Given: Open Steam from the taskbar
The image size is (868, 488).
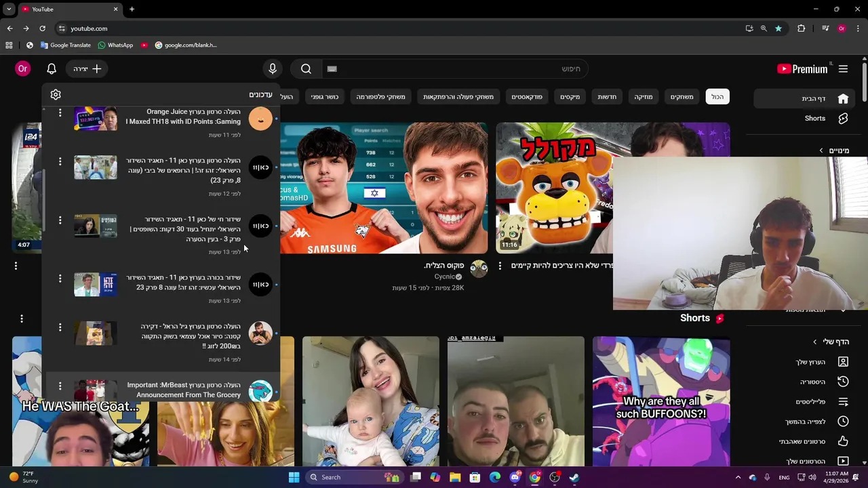Looking at the screenshot, I should tap(574, 477).
